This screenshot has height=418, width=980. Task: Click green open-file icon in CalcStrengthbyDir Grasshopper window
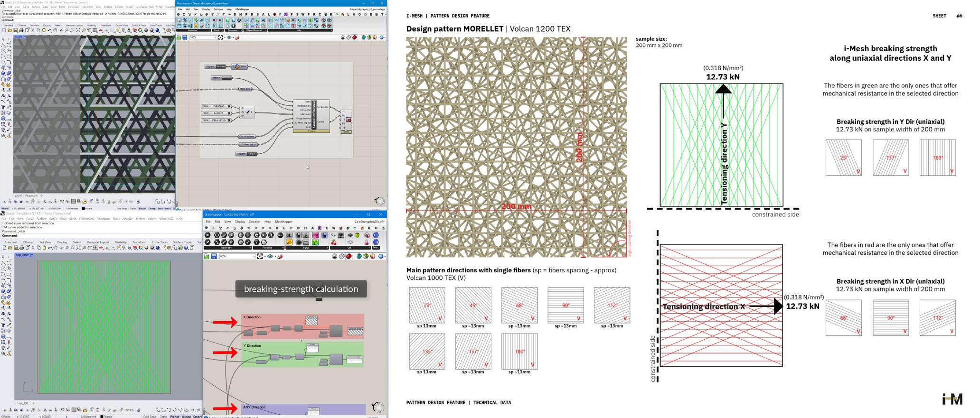(207, 256)
